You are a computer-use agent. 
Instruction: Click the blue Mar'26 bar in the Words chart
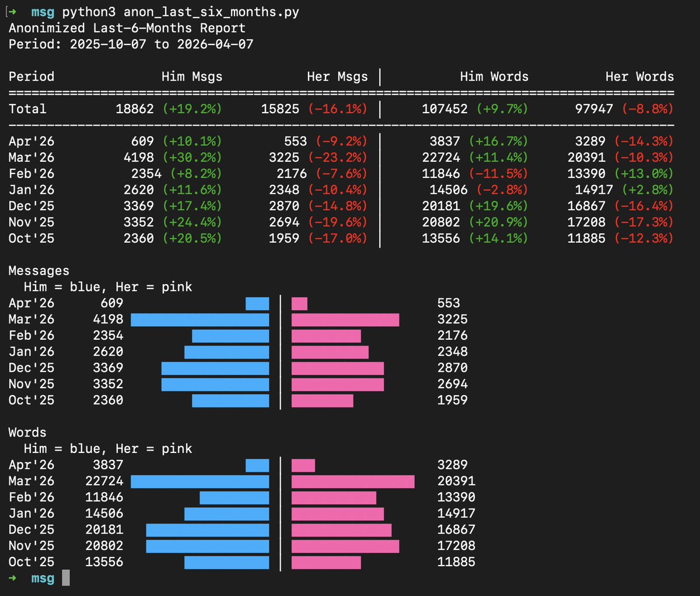tap(200, 482)
